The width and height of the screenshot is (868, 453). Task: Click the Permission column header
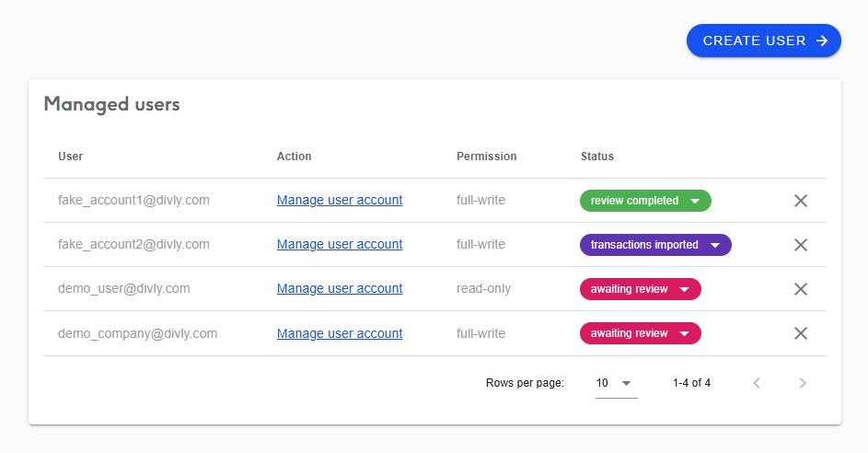coord(486,157)
